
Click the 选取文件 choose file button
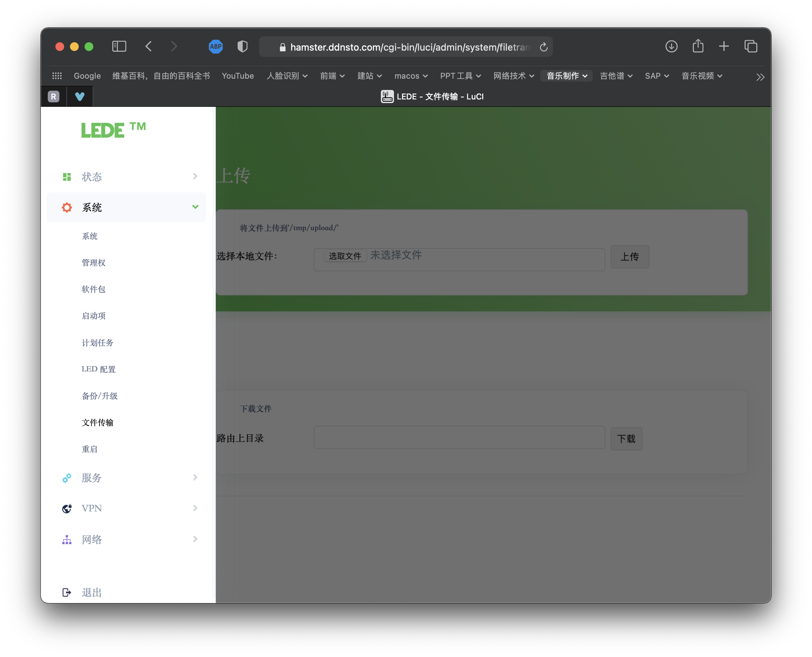pos(345,256)
